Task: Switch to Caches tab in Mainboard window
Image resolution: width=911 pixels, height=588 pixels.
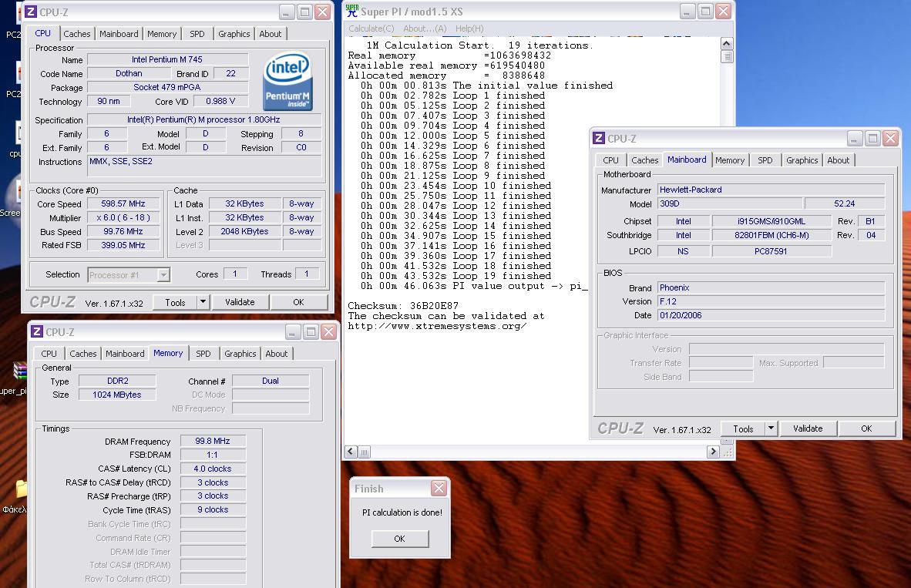Action: coord(645,160)
